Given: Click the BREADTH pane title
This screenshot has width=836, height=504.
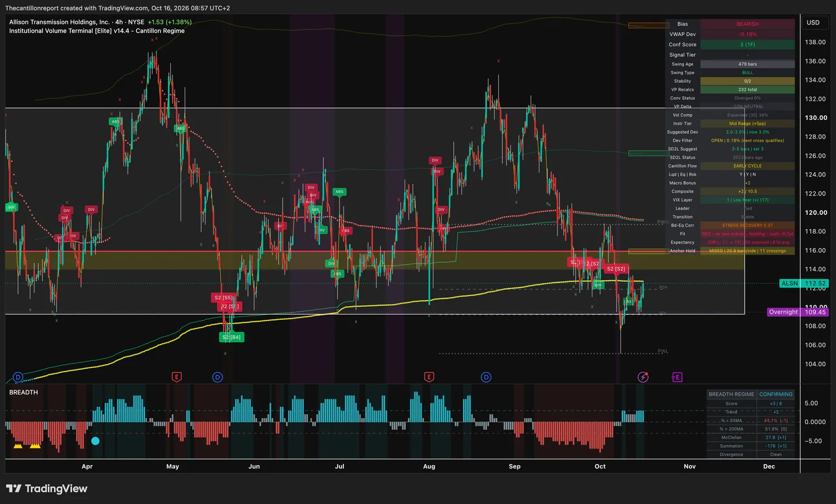Looking at the screenshot, I should [x=23, y=392].
